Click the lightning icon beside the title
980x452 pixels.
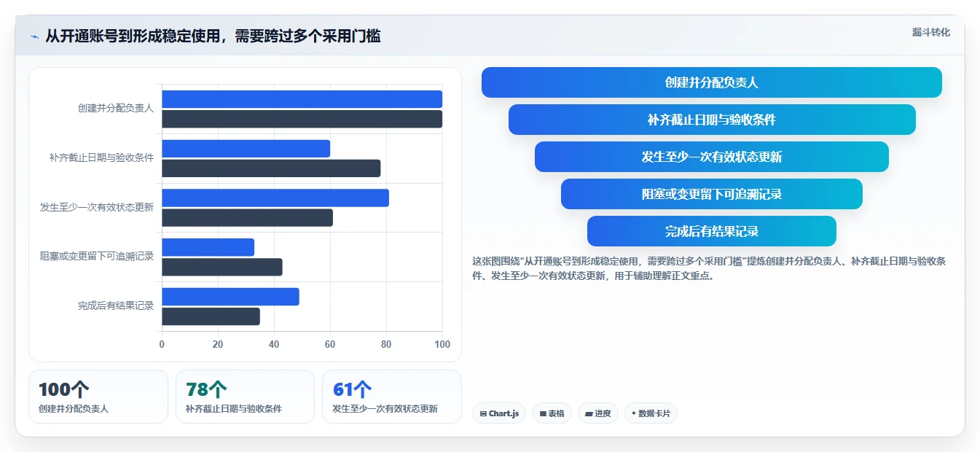click(35, 36)
